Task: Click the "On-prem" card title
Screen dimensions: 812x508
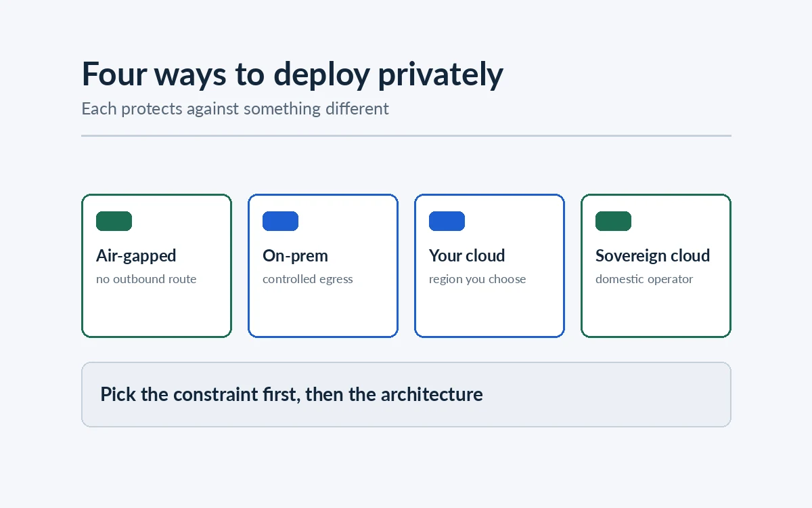Action: 295,256
